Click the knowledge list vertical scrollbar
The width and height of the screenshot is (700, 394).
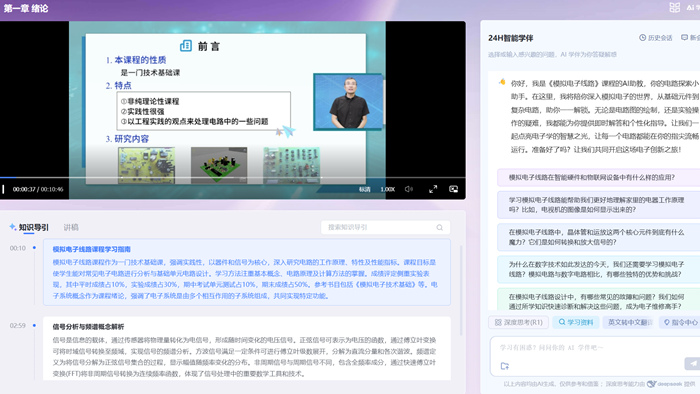tap(460, 290)
